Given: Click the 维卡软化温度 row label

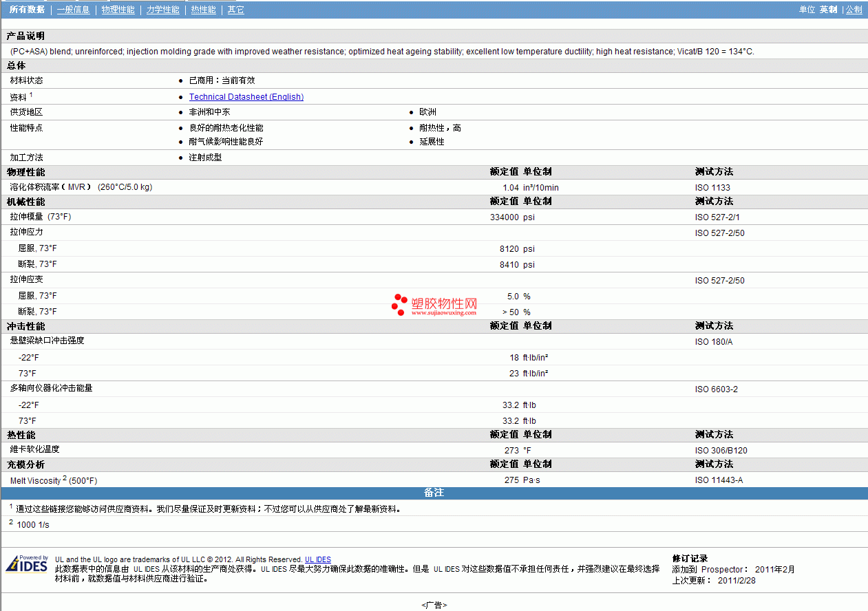Looking at the screenshot, I should pyautogui.click(x=34, y=449).
